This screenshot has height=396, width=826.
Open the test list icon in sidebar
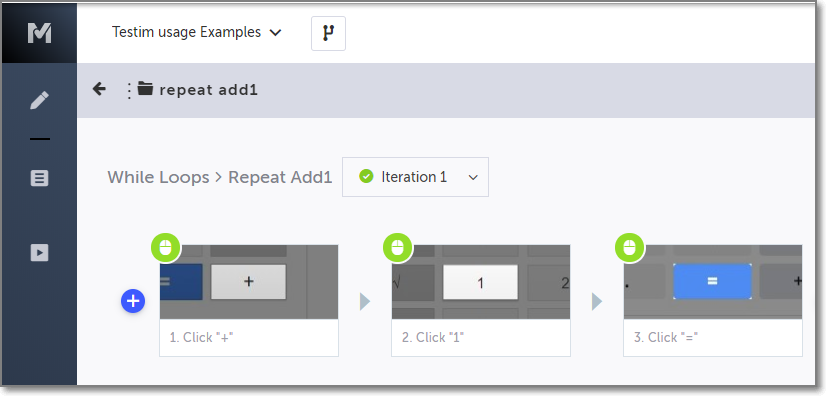pyautogui.click(x=40, y=179)
